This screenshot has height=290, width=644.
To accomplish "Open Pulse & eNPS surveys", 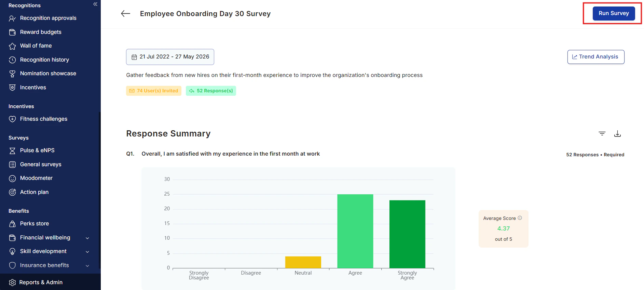I will click(x=37, y=150).
